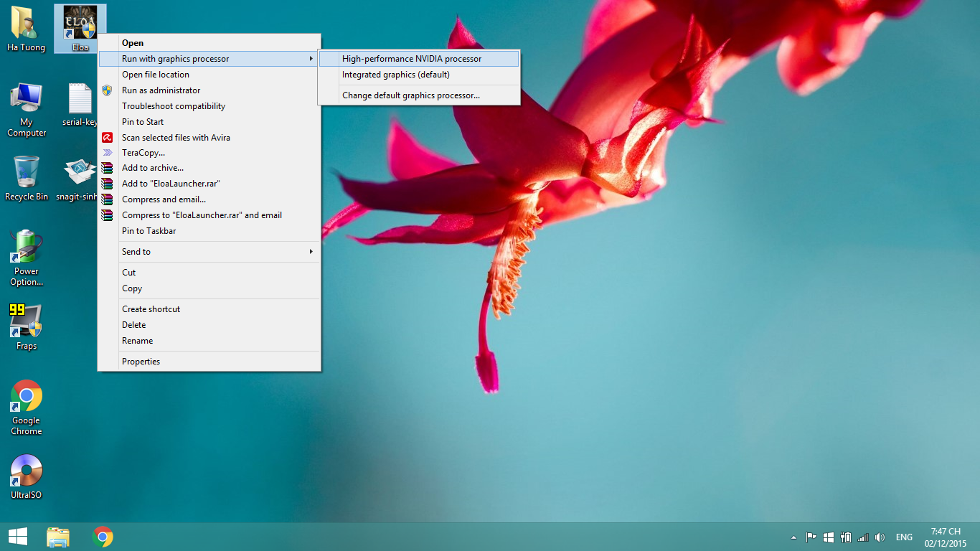The image size is (980, 551).
Task: Select the My Computer desktop icon
Action: click(27, 110)
